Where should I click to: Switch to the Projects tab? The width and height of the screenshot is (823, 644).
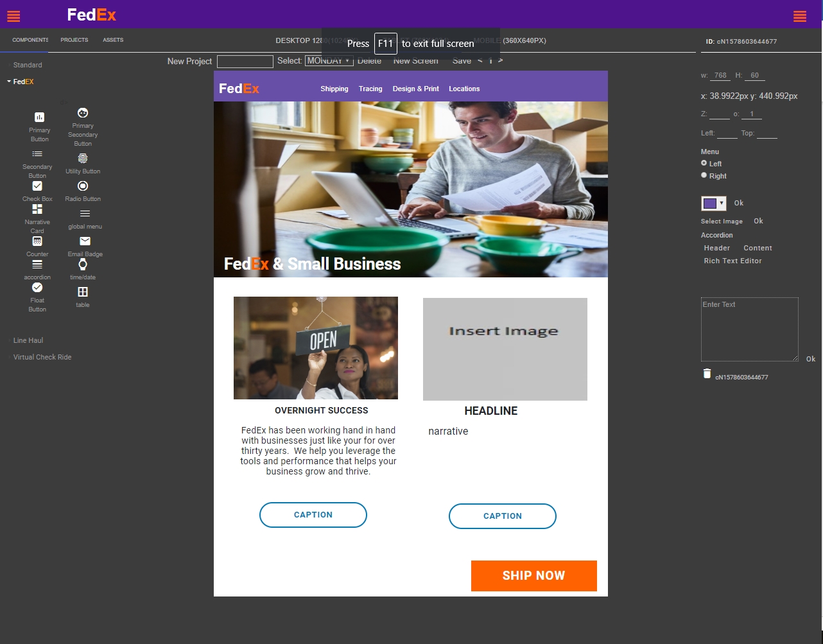click(74, 40)
